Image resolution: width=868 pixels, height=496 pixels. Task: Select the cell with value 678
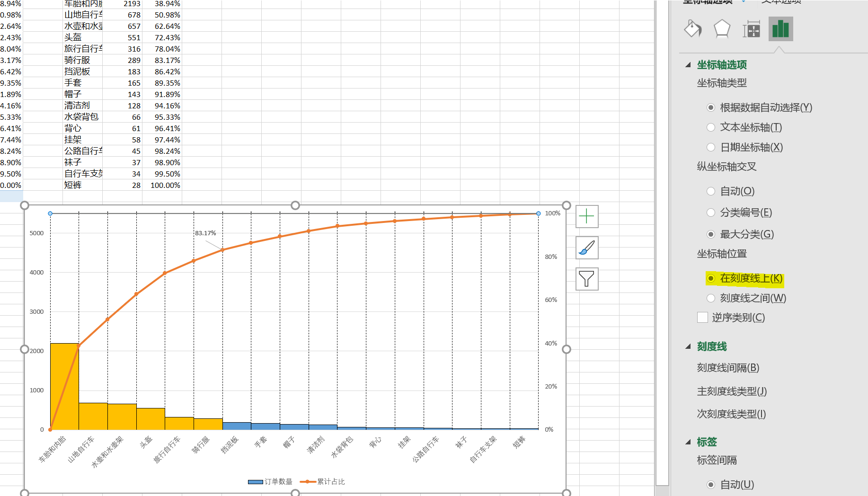(x=122, y=15)
